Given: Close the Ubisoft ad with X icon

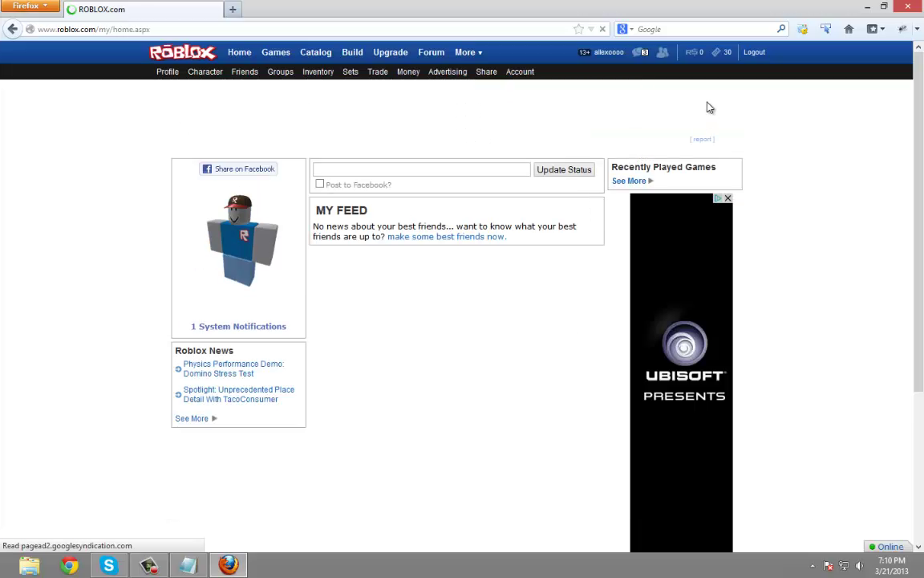Looking at the screenshot, I should click(x=727, y=198).
